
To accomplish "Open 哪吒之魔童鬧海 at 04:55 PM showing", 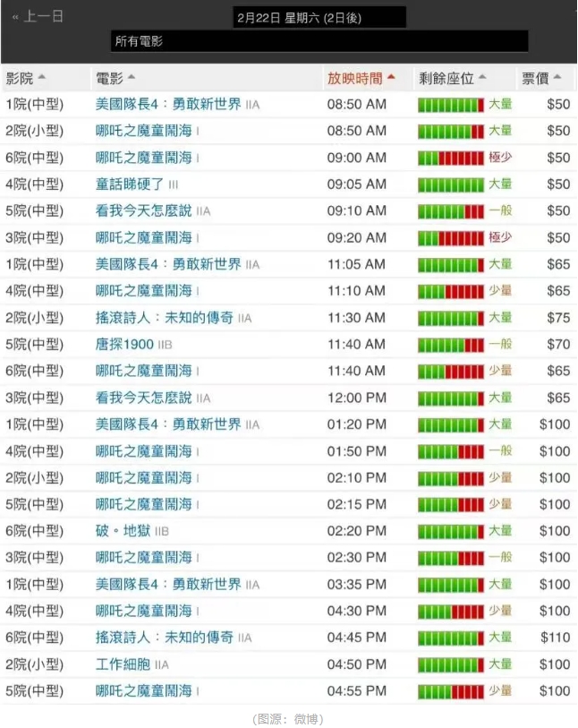I will click(x=144, y=691).
